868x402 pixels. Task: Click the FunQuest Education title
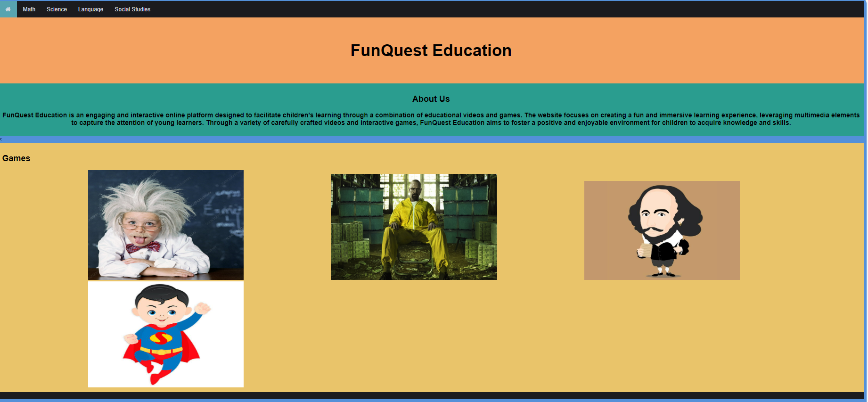click(x=431, y=50)
